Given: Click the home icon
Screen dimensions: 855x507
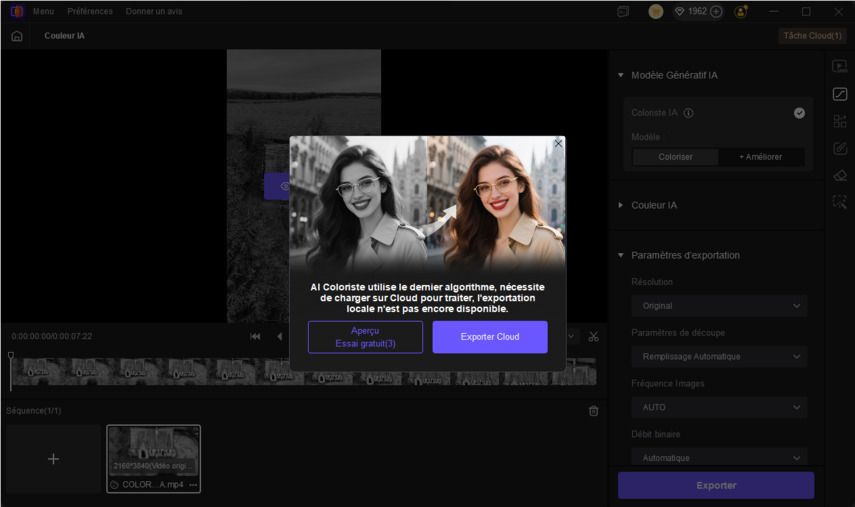Looking at the screenshot, I should [17, 36].
